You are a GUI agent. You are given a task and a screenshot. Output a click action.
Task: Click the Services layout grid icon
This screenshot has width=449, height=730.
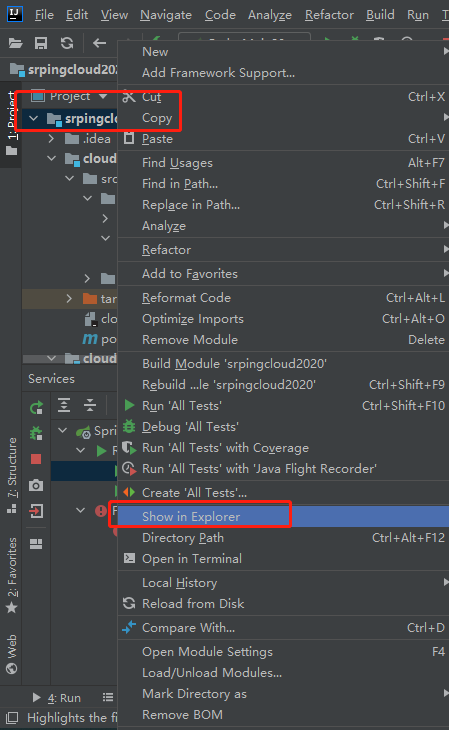[x=36, y=544]
